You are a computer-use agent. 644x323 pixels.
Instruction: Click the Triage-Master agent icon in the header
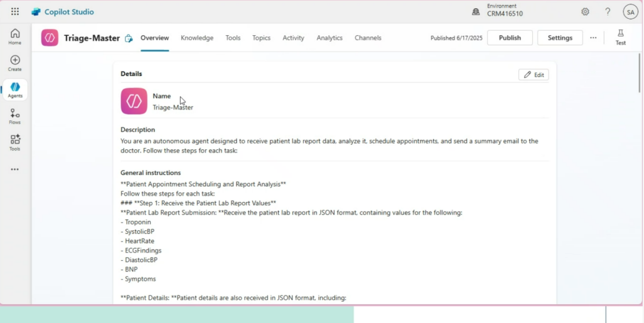click(50, 38)
